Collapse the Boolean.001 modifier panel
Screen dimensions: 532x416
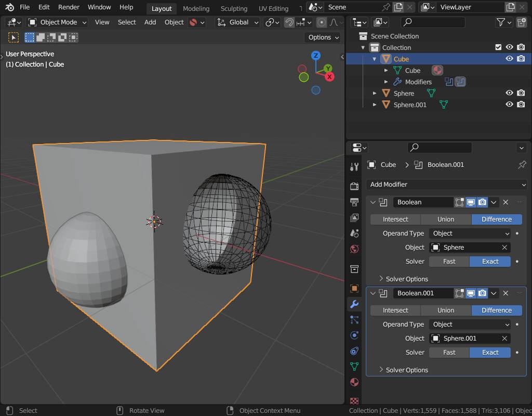pos(373,293)
